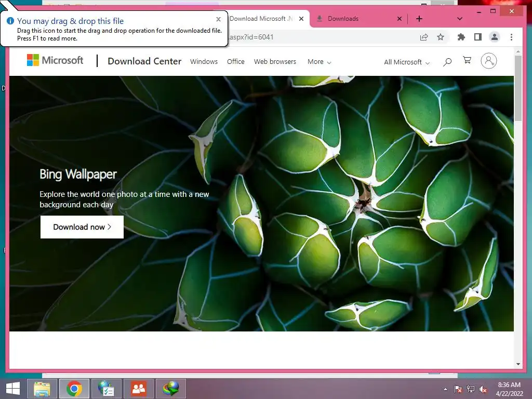
Task: Expand the All Microsoft dropdown
Action: click(x=407, y=62)
